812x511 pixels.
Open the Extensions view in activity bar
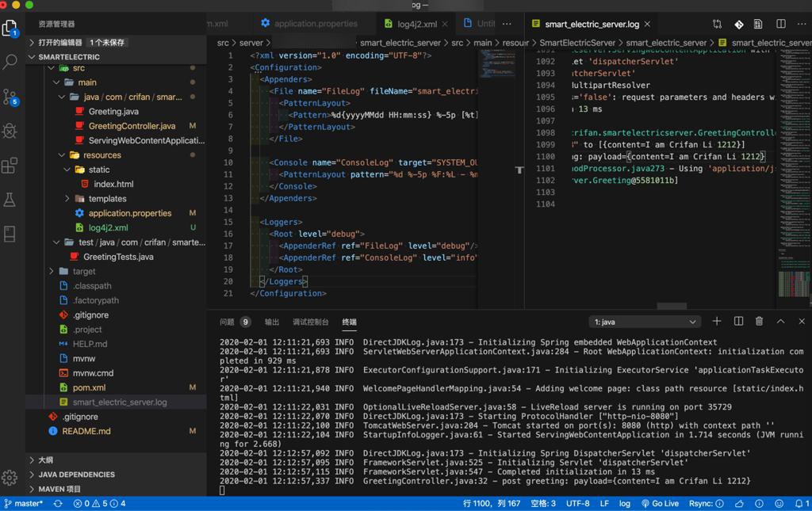[10, 166]
